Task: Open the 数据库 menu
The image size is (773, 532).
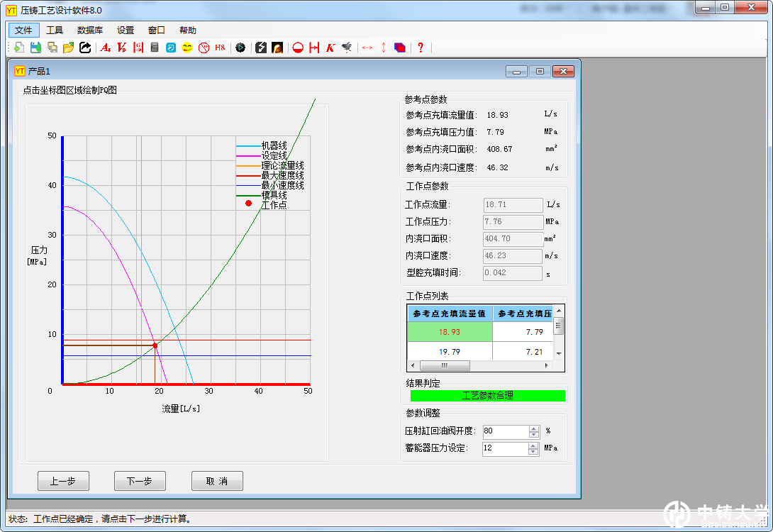Action: [90, 31]
